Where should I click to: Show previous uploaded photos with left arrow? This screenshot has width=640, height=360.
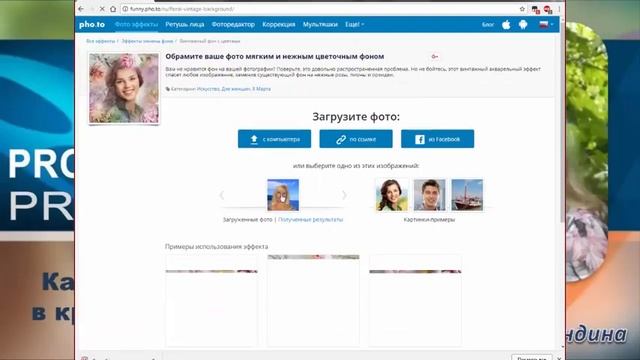[222, 195]
